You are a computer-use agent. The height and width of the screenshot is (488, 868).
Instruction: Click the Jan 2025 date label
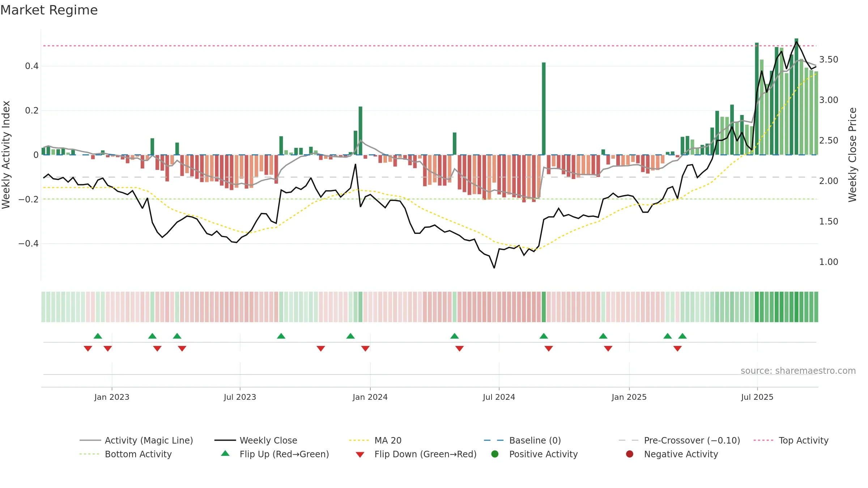coord(629,397)
